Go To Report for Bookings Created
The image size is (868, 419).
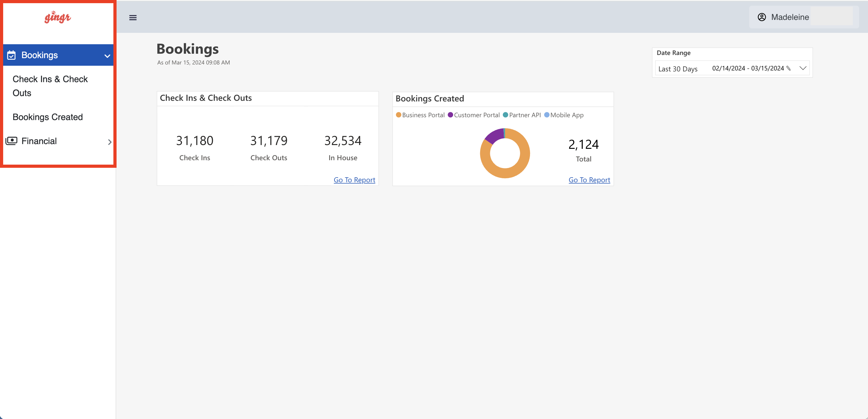pyautogui.click(x=589, y=180)
